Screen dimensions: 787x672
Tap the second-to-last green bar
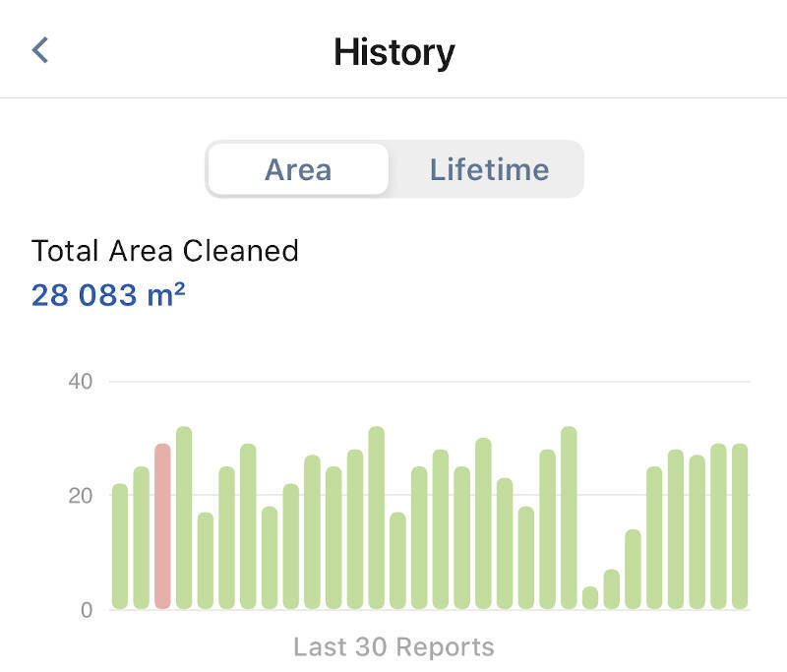[719, 526]
